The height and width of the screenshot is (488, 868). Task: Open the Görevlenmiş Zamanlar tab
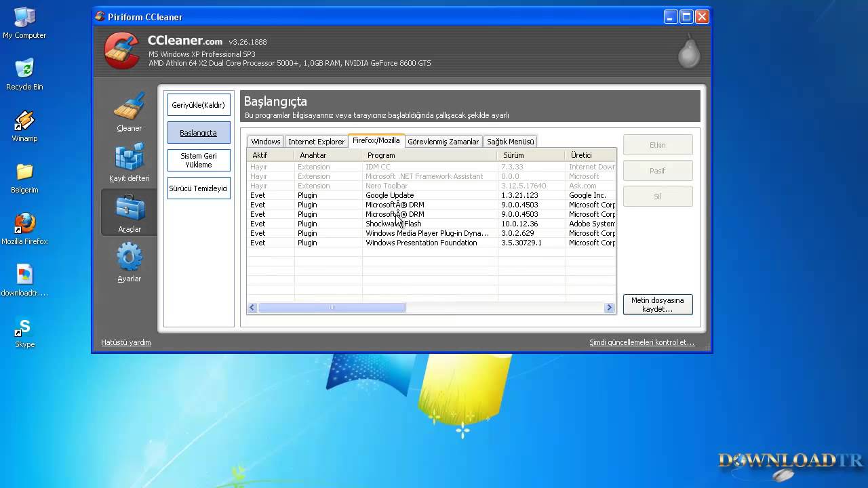[443, 141]
